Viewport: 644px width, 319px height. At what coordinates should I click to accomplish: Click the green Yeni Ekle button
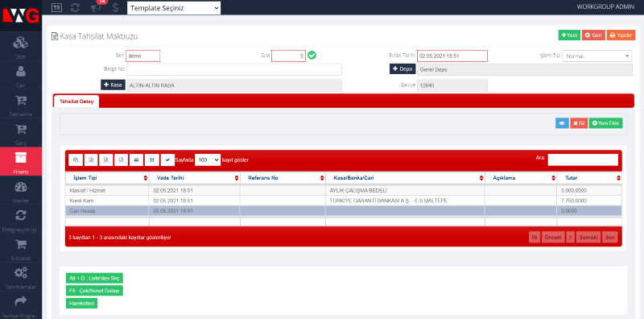(606, 123)
